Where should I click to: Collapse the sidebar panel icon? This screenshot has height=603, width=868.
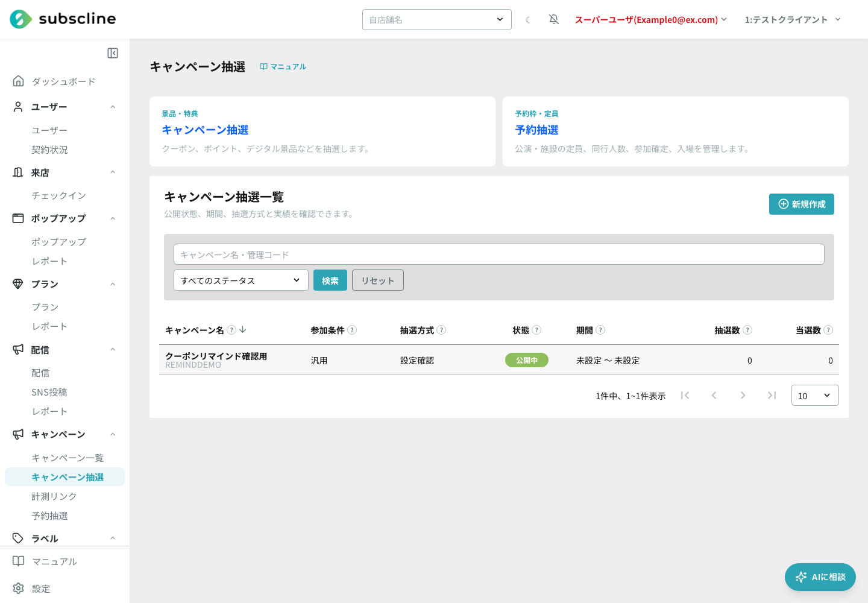pos(113,53)
